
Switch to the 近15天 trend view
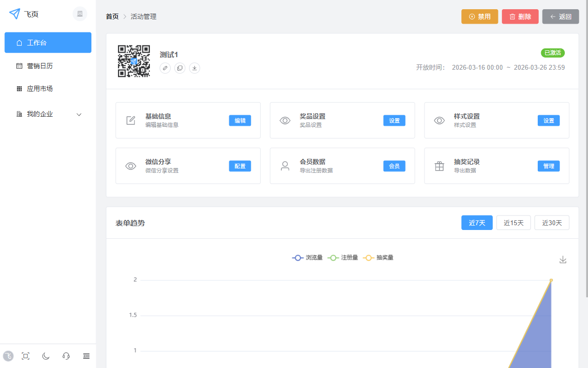pyautogui.click(x=513, y=222)
